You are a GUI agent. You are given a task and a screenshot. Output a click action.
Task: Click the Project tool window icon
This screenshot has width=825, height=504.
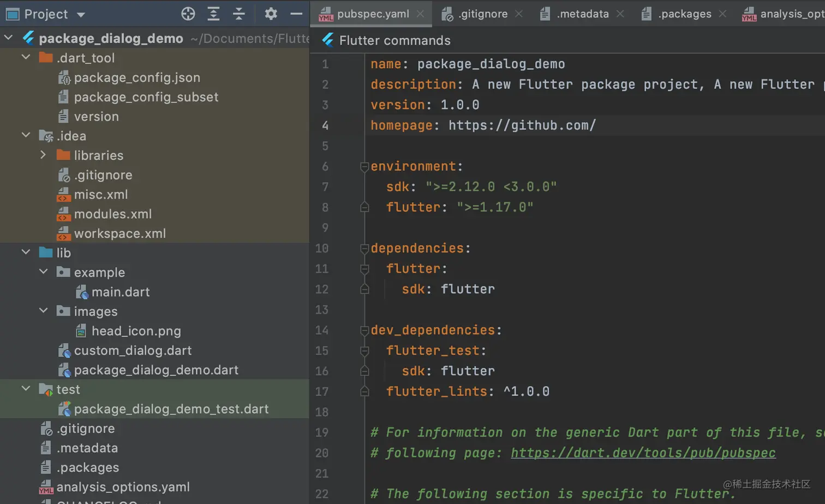tap(12, 14)
